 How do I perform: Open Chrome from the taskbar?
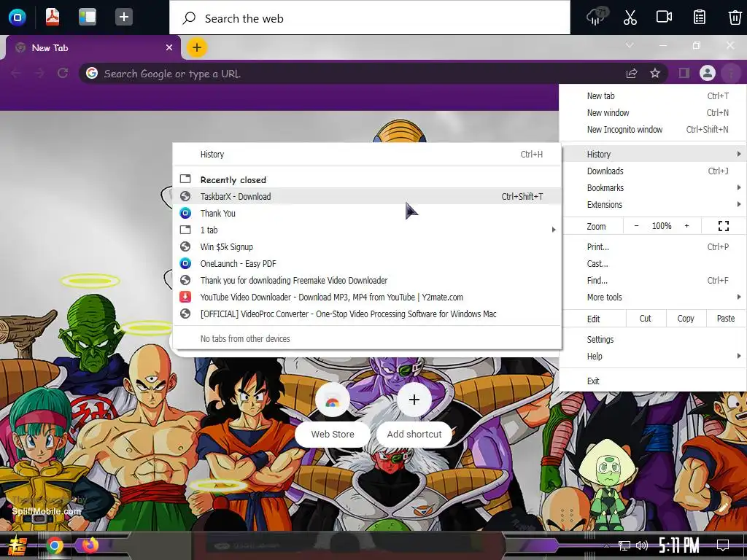[54, 545]
